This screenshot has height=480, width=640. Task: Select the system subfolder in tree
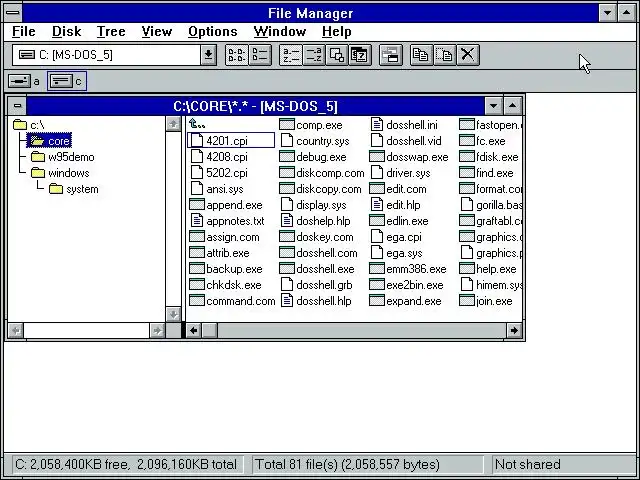coord(73,189)
